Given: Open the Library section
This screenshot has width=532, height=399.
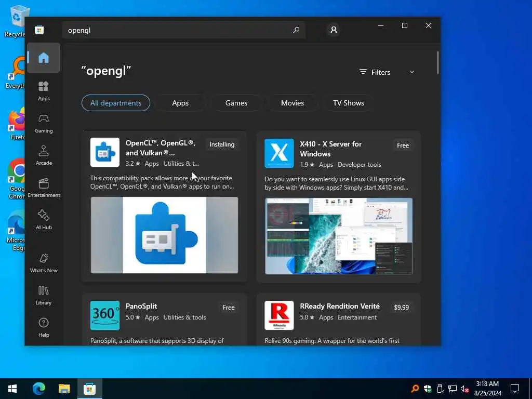Looking at the screenshot, I should pos(44,296).
